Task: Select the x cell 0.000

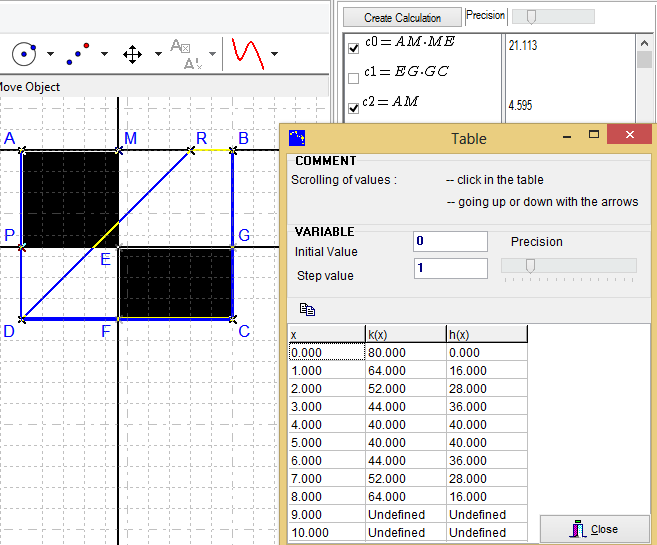Action: point(327,352)
